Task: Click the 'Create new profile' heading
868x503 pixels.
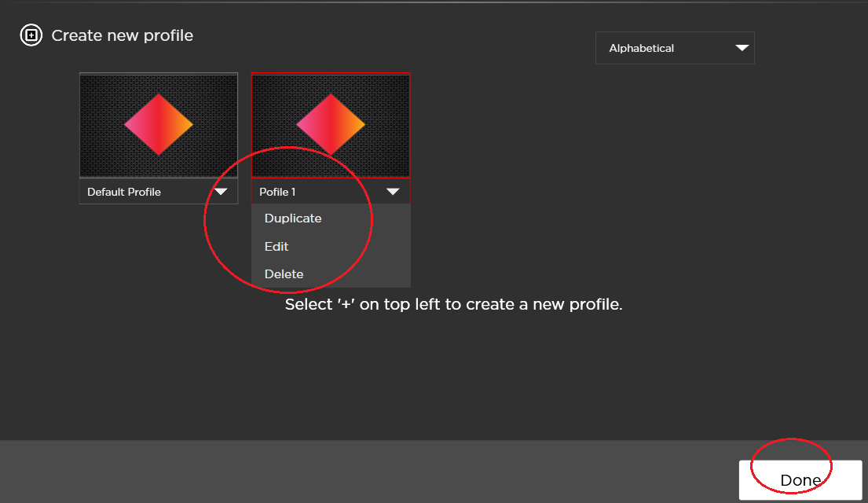Action: coord(122,35)
